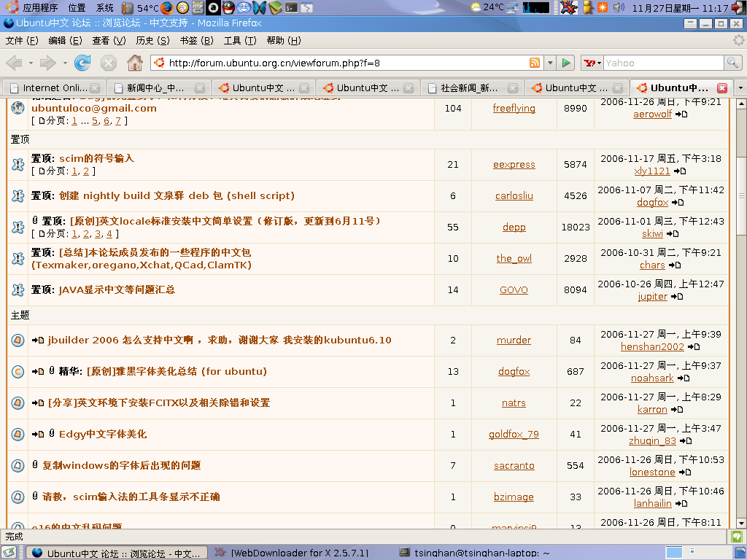Open the green books dictionary launcher

[x=275, y=7]
